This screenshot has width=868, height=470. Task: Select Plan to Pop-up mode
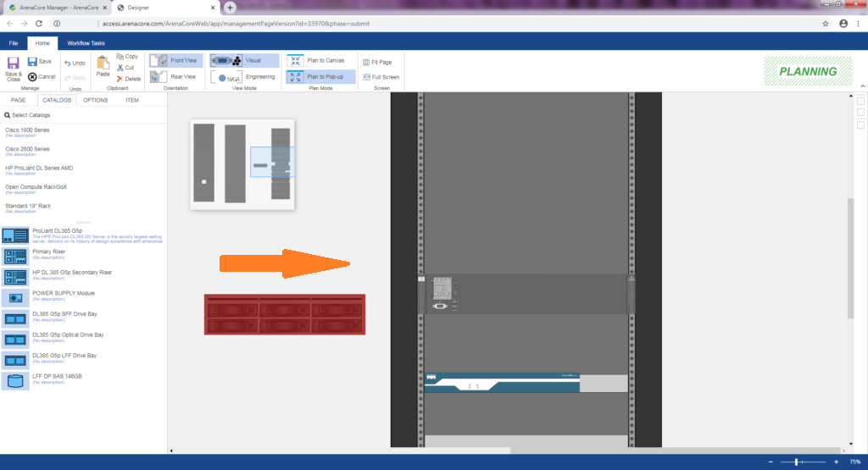[x=320, y=77]
